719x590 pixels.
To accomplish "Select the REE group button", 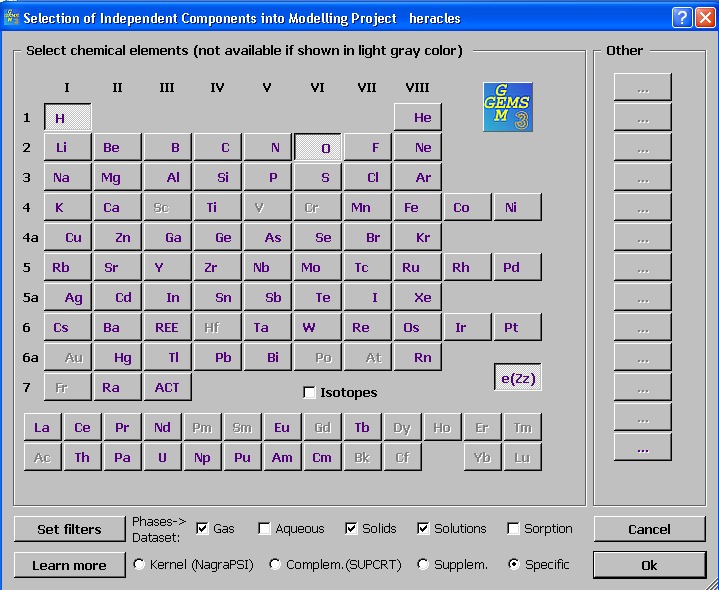I will (167, 327).
